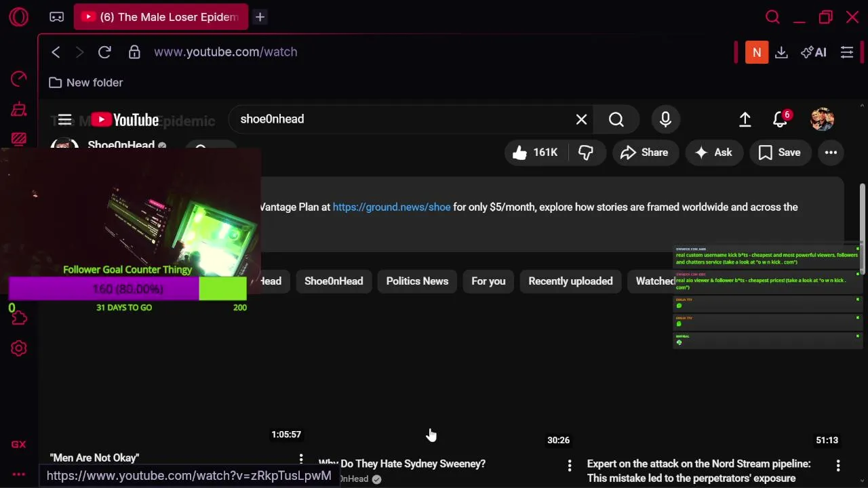
Task: Open more actions for the video
Action: (x=831, y=152)
